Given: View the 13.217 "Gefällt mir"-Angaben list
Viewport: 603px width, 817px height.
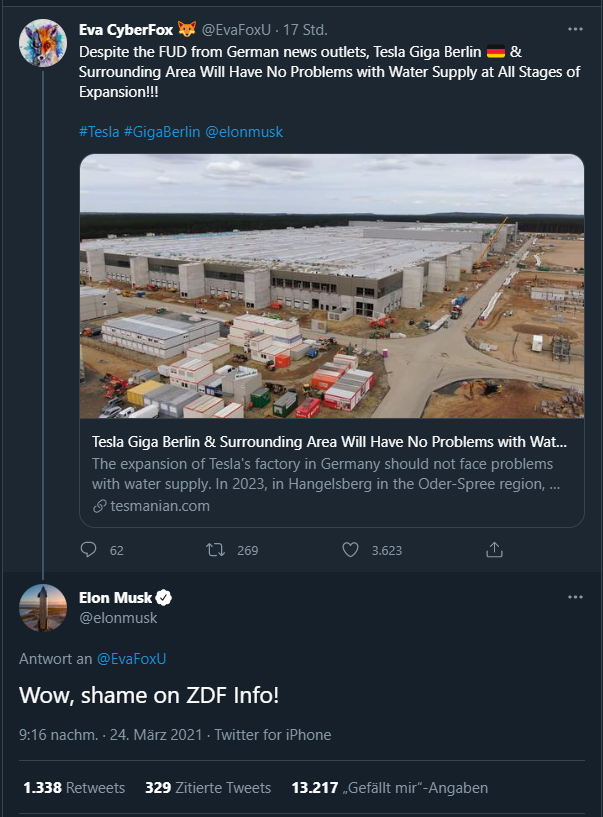Looking at the screenshot, I should coord(389,788).
